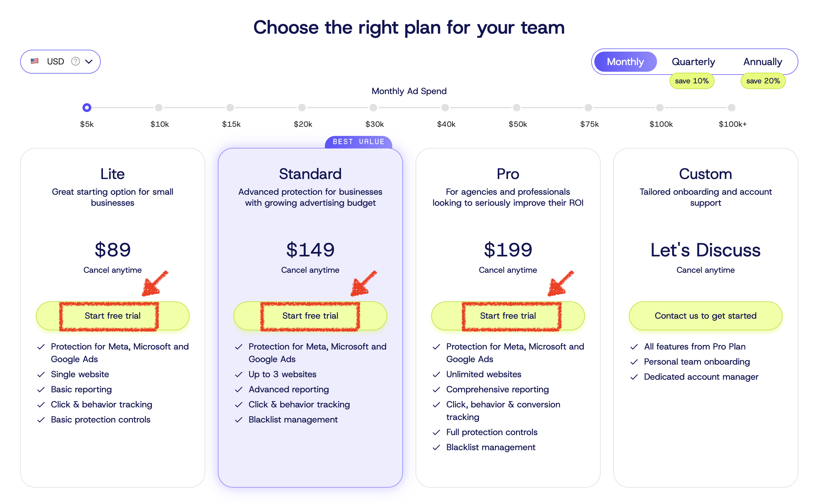Switch billing to Quarterly
816x504 pixels.
click(x=693, y=62)
